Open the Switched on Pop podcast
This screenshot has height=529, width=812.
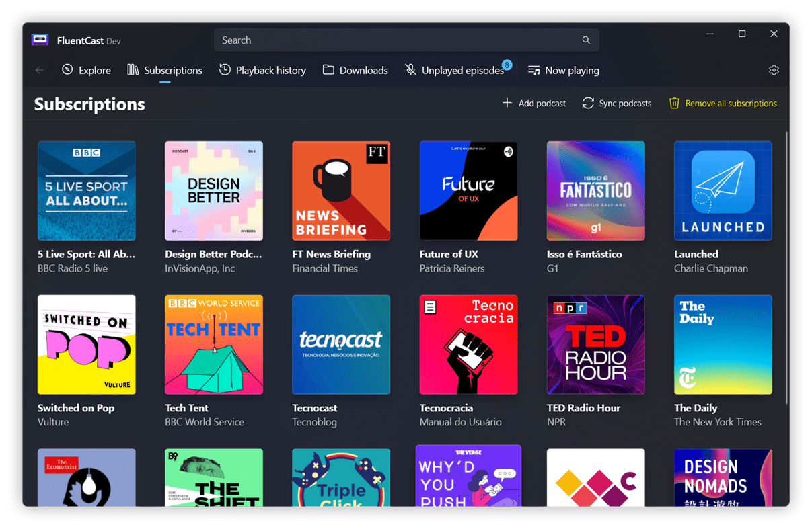[87, 344]
